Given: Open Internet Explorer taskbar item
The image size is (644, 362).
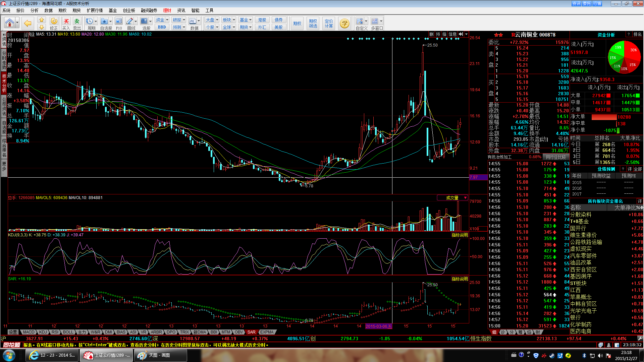Looking at the screenshot, I should point(52,355).
